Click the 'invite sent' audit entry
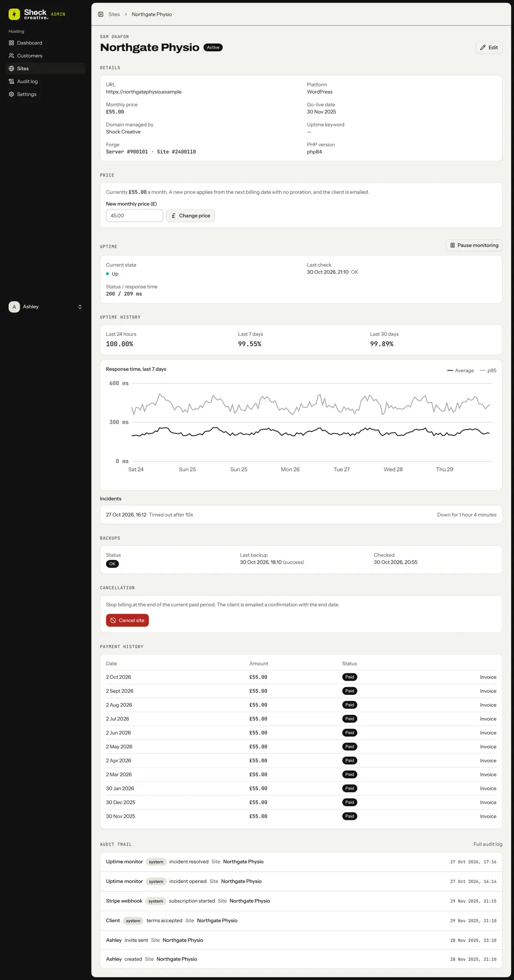Screen dimensions: 514x980 point(301,940)
